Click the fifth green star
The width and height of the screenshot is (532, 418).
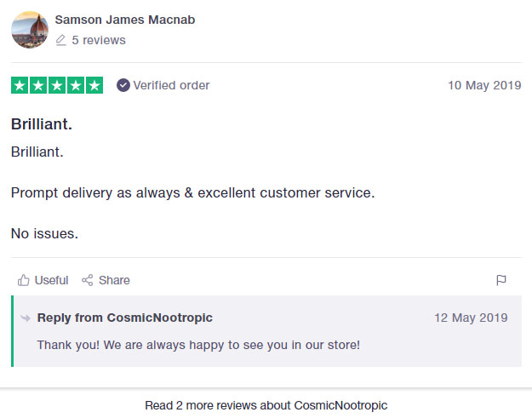94,85
